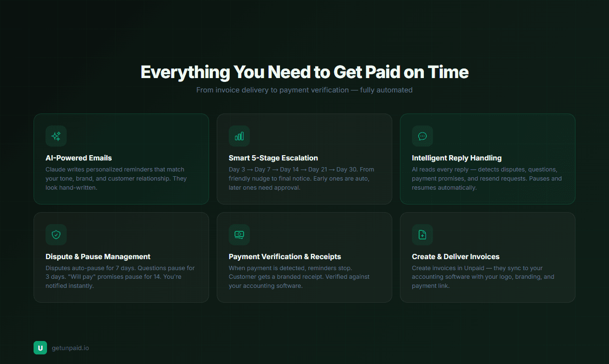Click the Day 3 to Day 30 escalation description

(x=301, y=179)
